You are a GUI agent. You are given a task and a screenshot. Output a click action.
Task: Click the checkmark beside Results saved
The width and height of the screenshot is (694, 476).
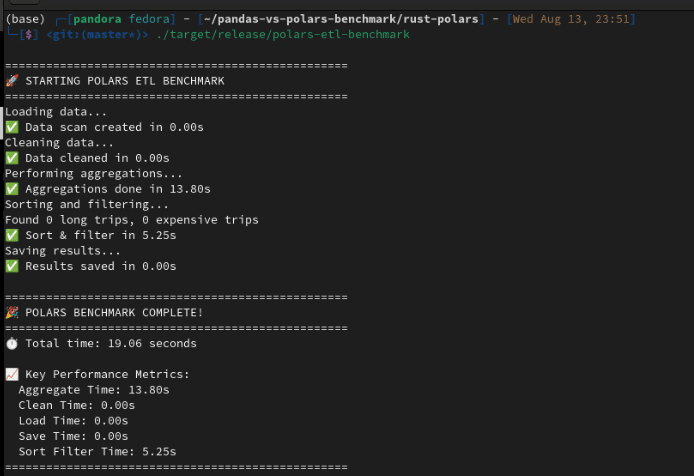[11, 266]
